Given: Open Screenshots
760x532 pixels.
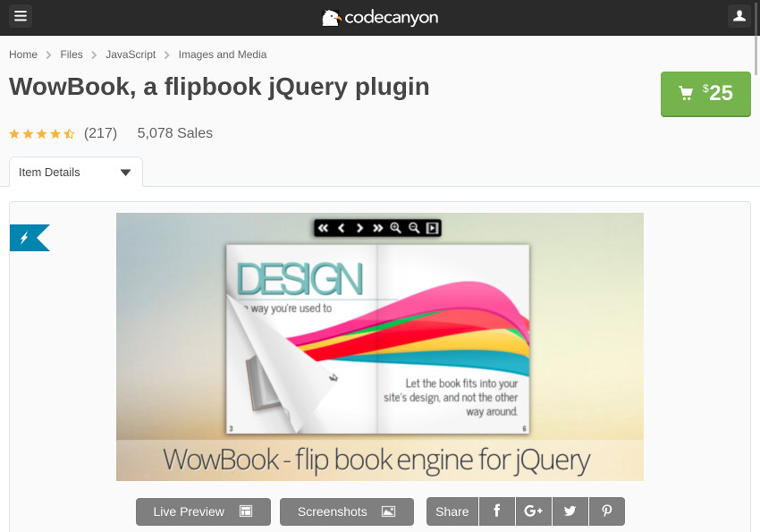Looking at the screenshot, I should [x=347, y=511].
